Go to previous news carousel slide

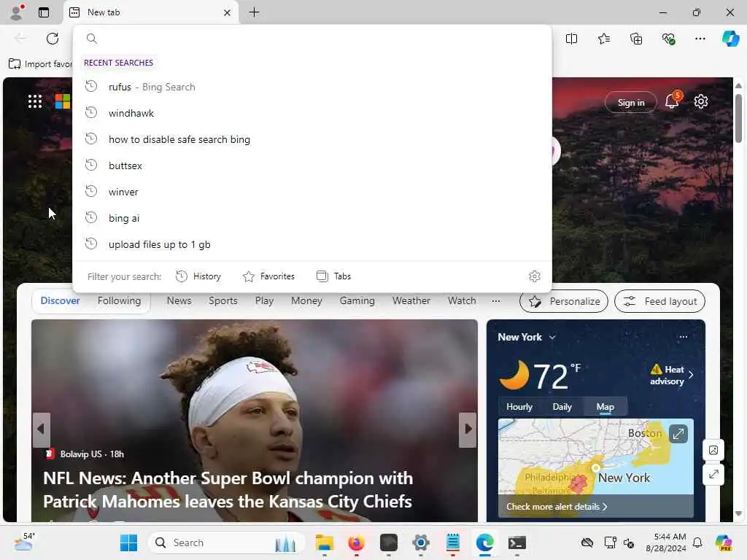tap(41, 429)
